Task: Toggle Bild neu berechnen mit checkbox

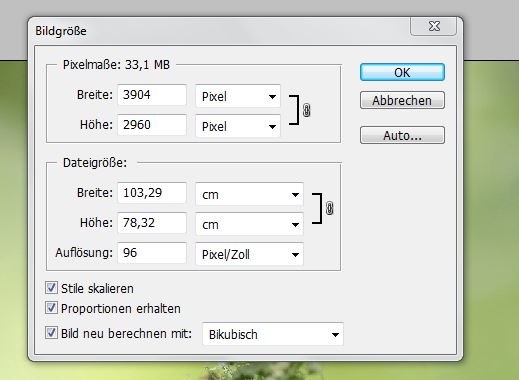Action: tap(51, 333)
